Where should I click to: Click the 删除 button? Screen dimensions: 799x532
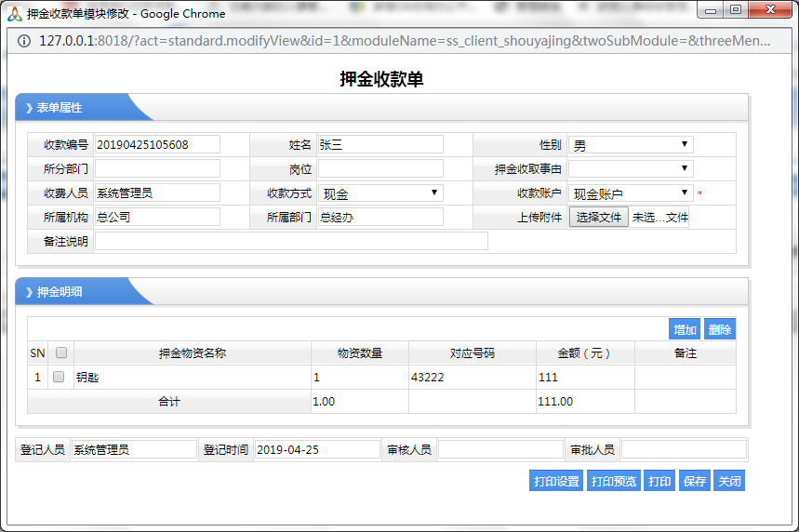(720, 329)
